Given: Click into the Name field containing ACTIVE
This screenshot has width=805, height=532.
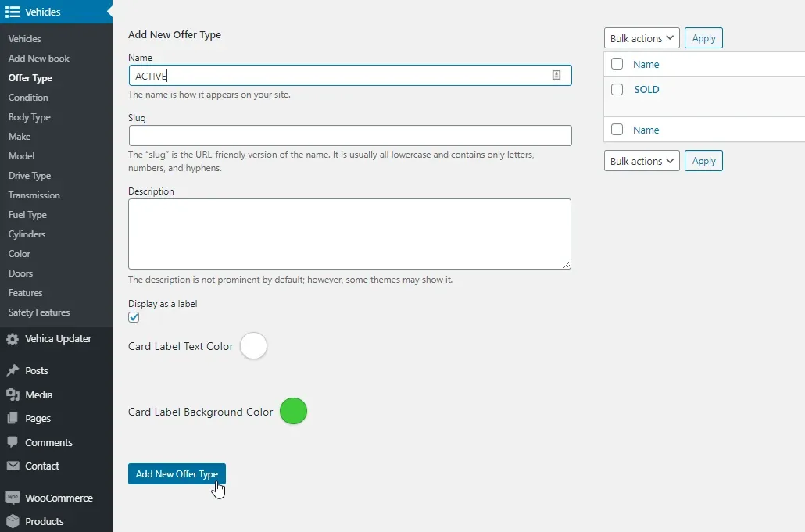Looking at the screenshot, I should tap(350, 76).
